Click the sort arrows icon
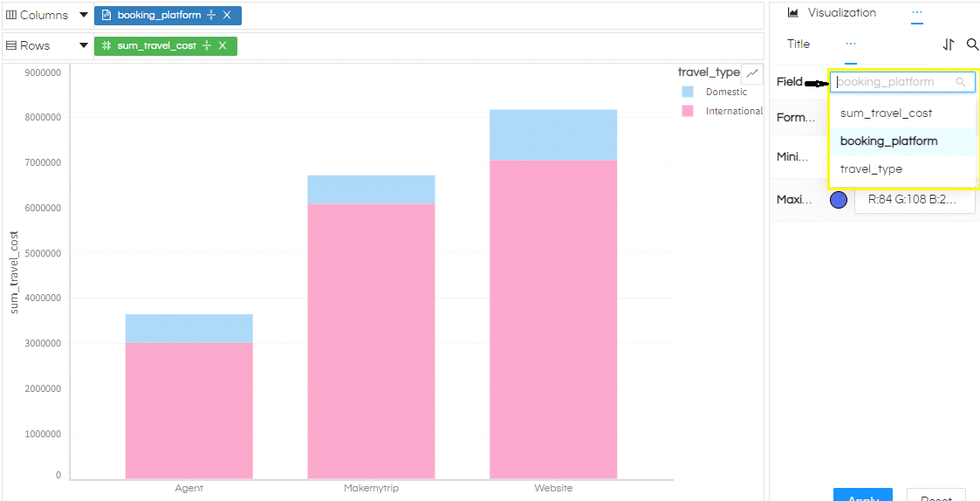Image resolution: width=980 pixels, height=501 pixels. click(x=949, y=44)
